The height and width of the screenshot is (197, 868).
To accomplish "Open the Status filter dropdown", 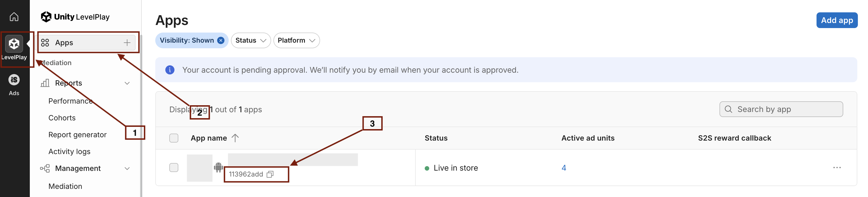I will click(x=251, y=40).
